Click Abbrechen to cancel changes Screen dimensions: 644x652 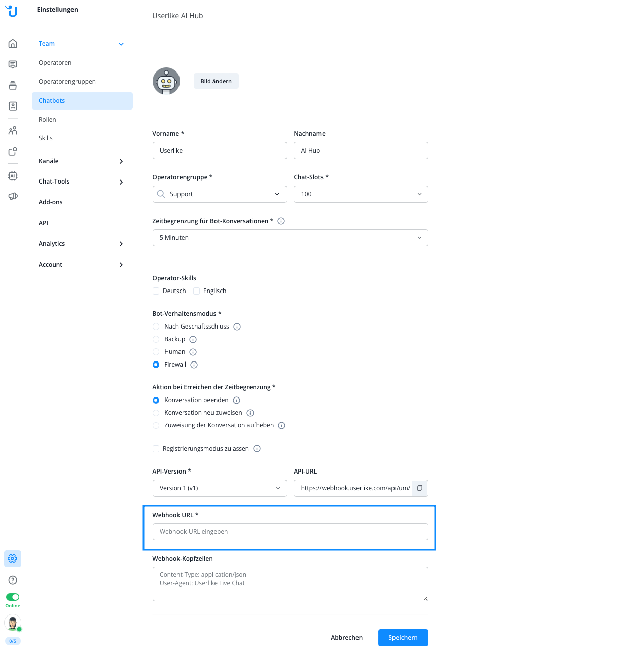click(347, 638)
